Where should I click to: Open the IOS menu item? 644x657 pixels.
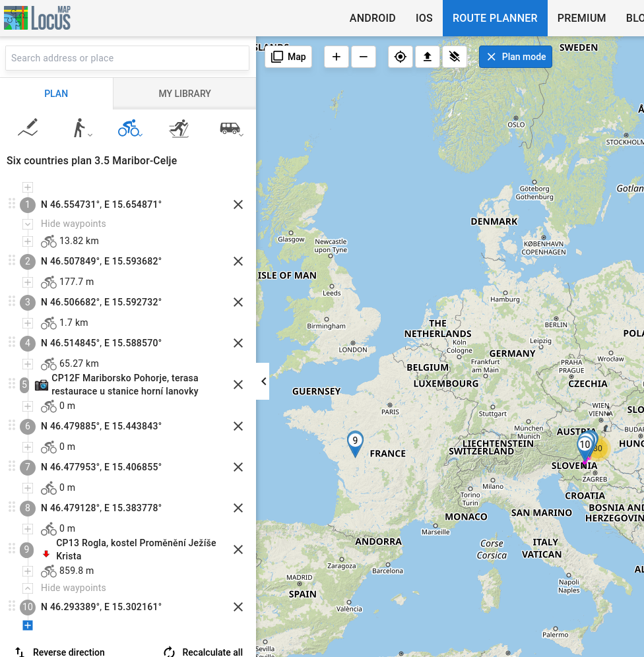(424, 18)
